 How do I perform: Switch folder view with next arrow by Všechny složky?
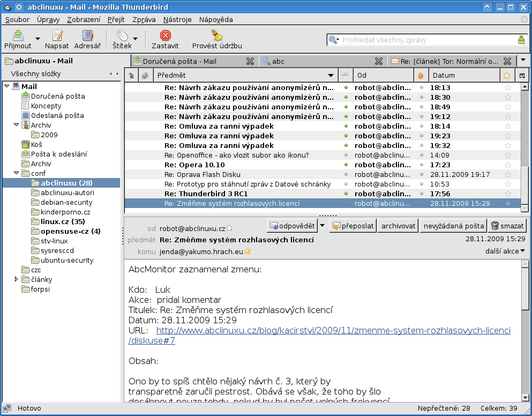[x=117, y=73]
